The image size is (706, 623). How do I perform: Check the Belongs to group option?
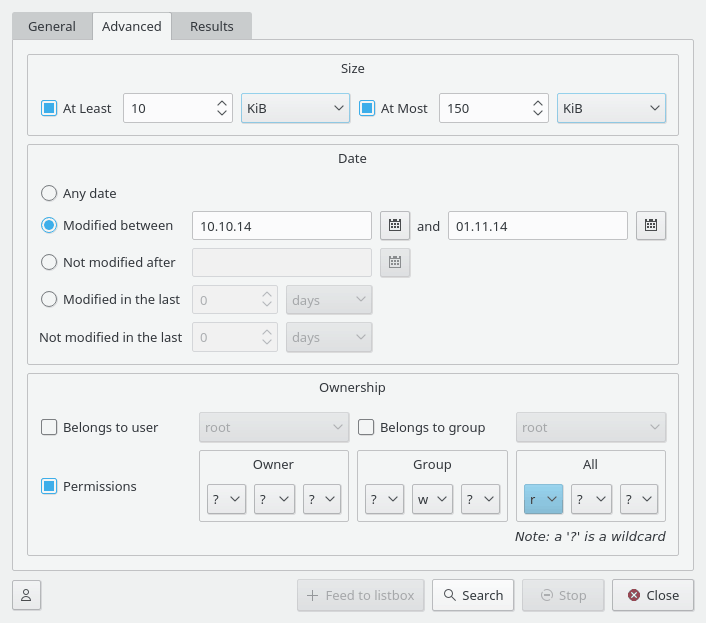[x=367, y=427]
